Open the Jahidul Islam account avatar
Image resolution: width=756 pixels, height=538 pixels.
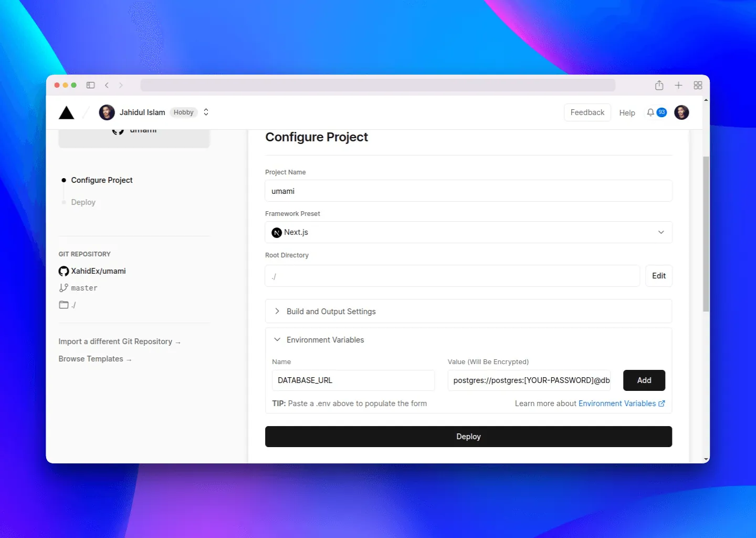[x=107, y=112]
